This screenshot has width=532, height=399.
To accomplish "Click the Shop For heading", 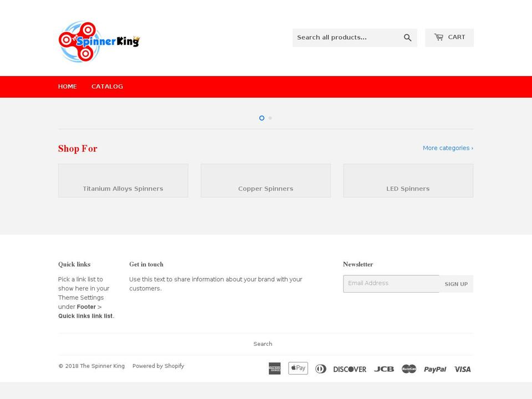I will point(78,149).
